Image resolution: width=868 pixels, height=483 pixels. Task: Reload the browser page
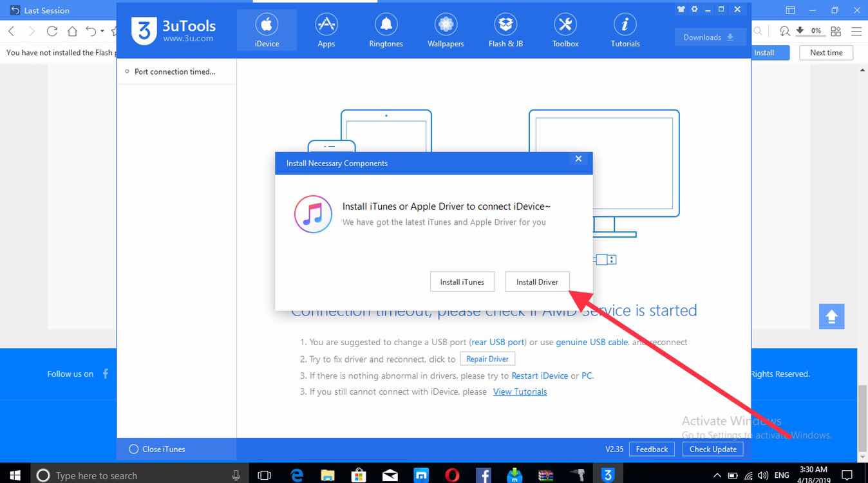pyautogui.click(x=52, y=31)
